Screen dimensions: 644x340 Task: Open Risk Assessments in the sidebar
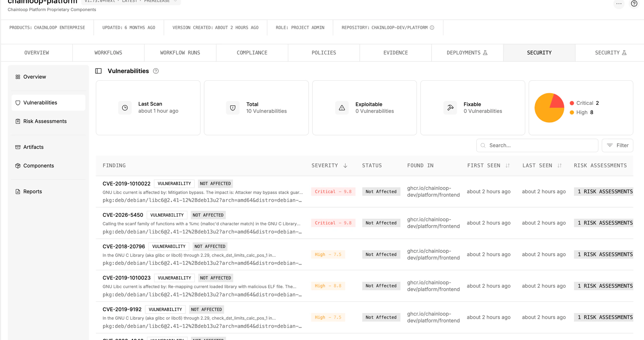pyautogui.click(x=48, y=121)
